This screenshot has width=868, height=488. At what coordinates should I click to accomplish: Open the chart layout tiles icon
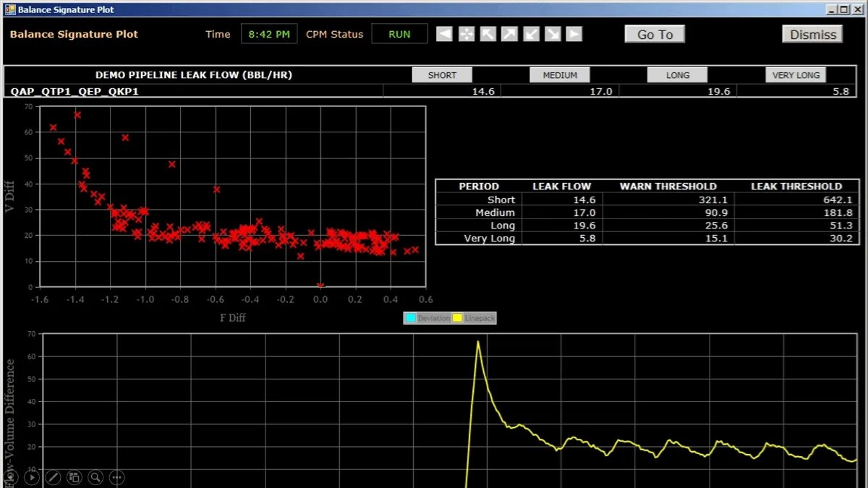coord(74,477)
